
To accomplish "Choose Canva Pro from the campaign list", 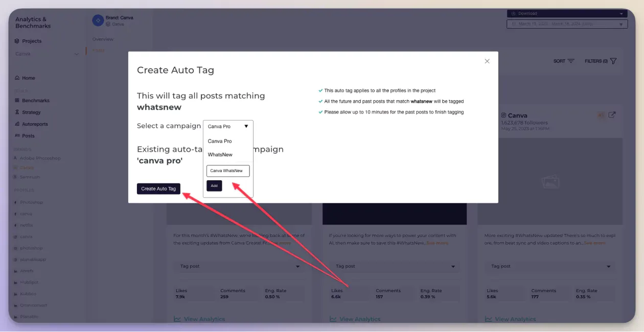I will pyautogui.click(x=220, y=141).
